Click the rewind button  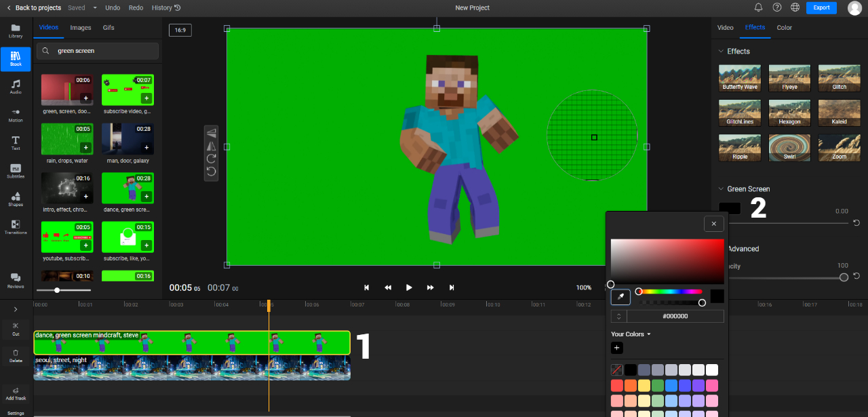point(388,287)
